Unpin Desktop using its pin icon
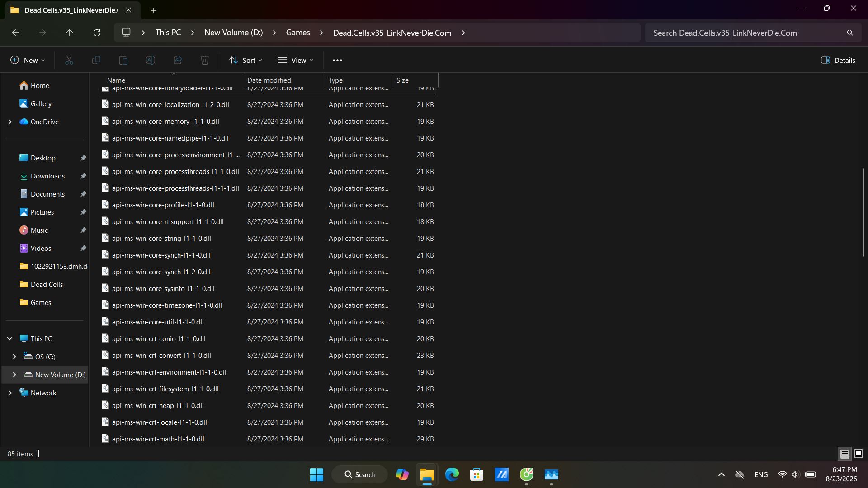Image resolution: width=868 pixels, height=488 pixels. pyautogui.click(x=83, y=158)
